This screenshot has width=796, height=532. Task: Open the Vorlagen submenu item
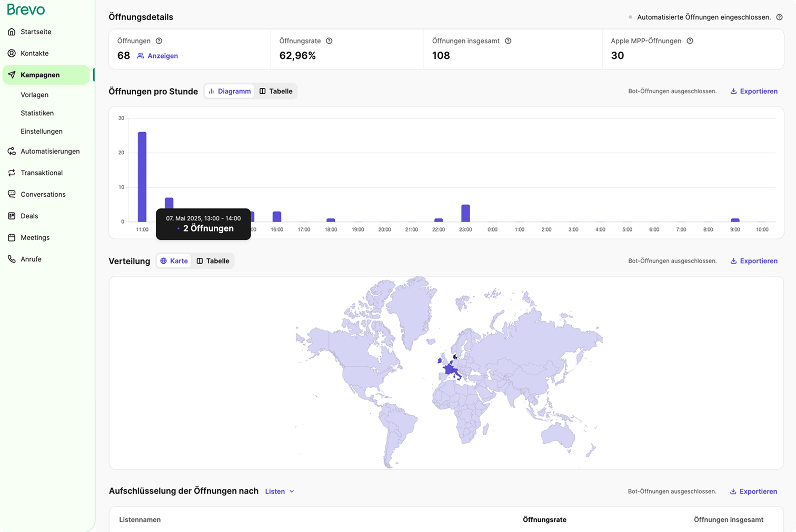click(35, 95)
